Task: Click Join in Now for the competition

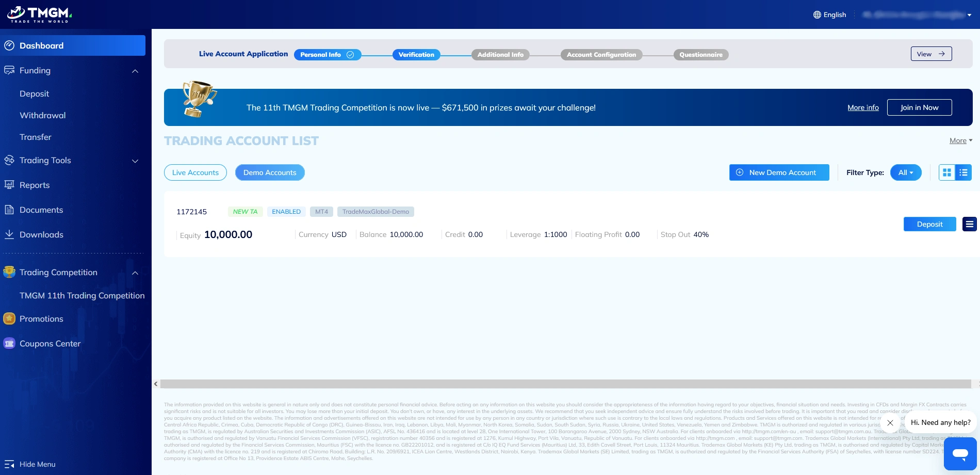Action: (x=919, y=107)
